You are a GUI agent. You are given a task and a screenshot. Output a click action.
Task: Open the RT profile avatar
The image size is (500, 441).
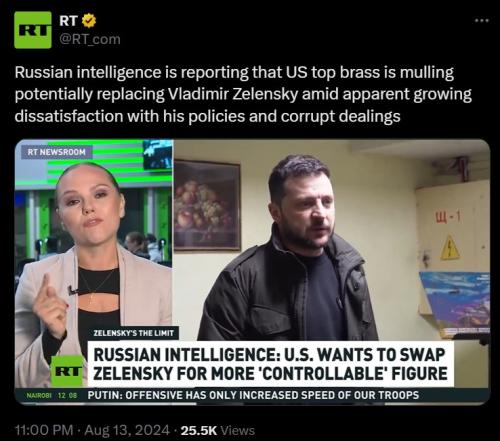click(33, 30)
